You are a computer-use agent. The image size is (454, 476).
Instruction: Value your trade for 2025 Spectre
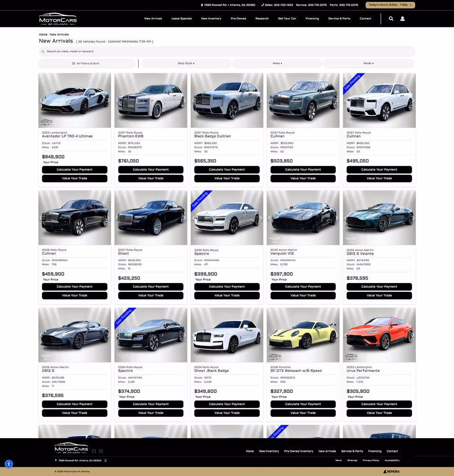point(227,295)
